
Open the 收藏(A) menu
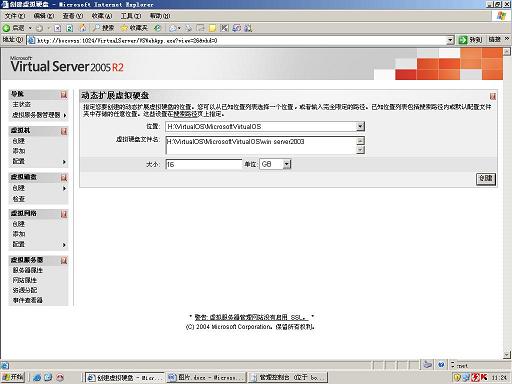(x=102, y=16)
